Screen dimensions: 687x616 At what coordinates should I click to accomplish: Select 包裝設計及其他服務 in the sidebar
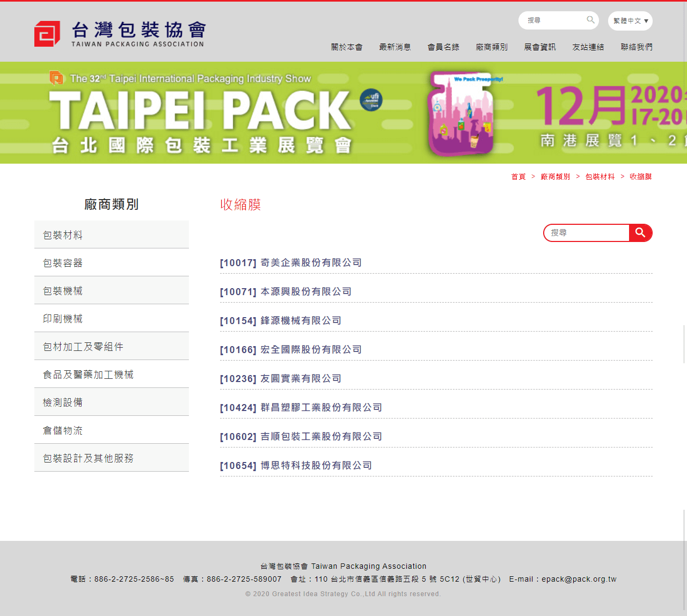(112, 458)
